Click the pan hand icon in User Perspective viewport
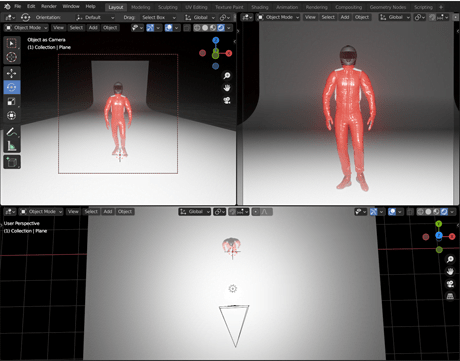The width and height of the screenshot is (460, 361). pyautogui.click(x=450, y=272)
